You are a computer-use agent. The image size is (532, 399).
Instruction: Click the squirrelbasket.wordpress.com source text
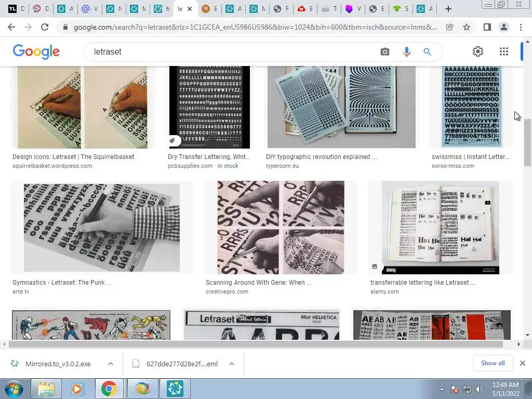point(52,166)
